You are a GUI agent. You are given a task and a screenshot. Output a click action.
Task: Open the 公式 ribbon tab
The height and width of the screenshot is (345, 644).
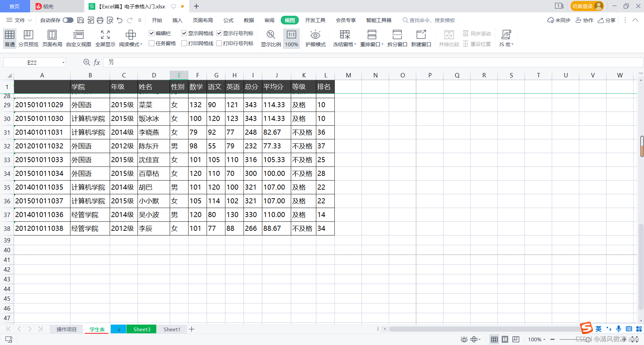point(228,20)
